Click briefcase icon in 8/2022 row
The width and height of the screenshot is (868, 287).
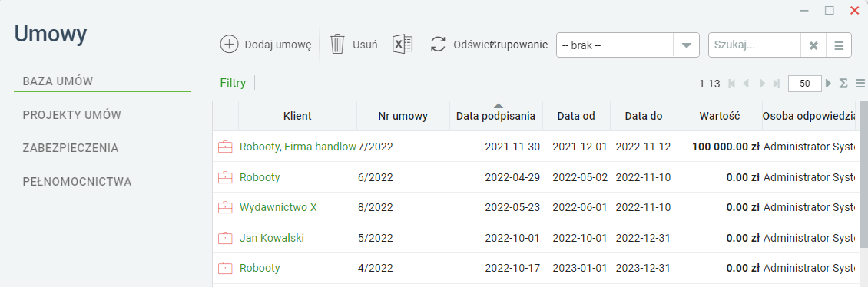(225, 207)
